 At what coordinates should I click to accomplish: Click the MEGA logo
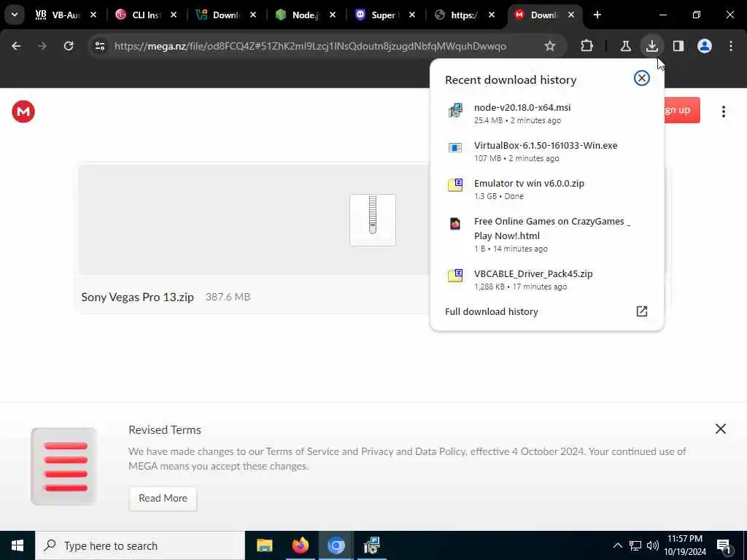pyautogui.click(x=23, y=112)
